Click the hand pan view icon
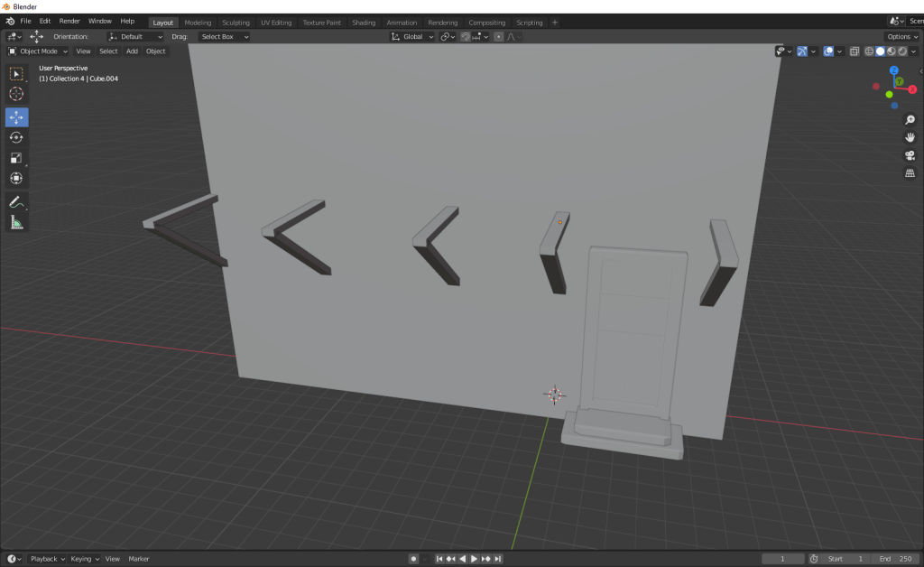This screenshot has height=567, width=924. tap(910, 137)
